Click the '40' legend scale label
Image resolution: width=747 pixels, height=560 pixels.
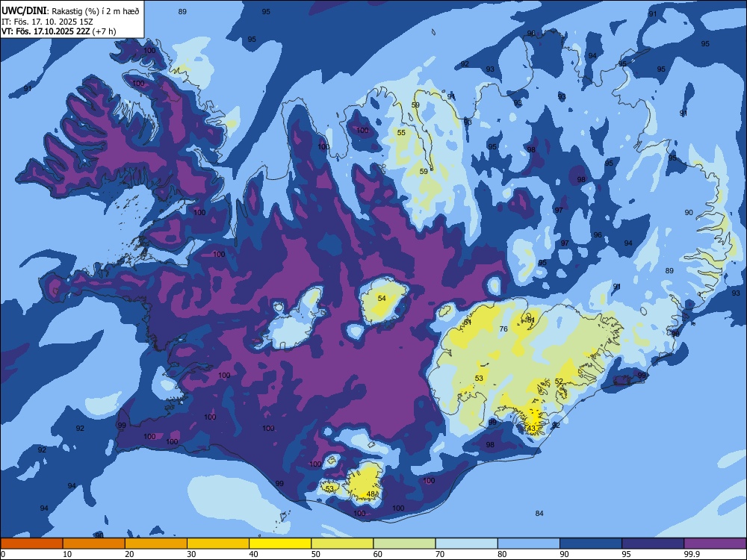click(253, 554)
